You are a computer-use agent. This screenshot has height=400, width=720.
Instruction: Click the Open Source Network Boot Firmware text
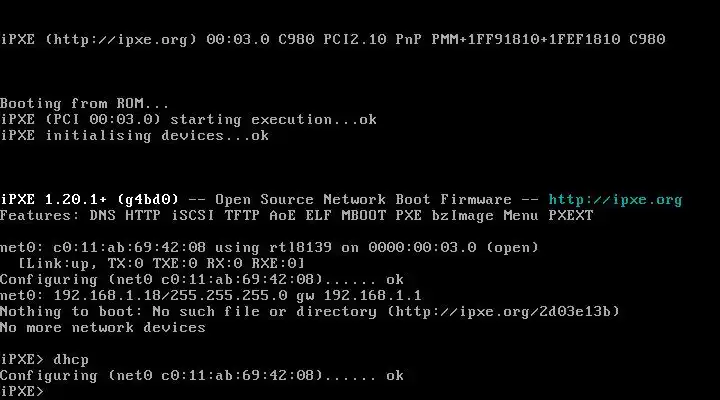(x=363, y=200)
